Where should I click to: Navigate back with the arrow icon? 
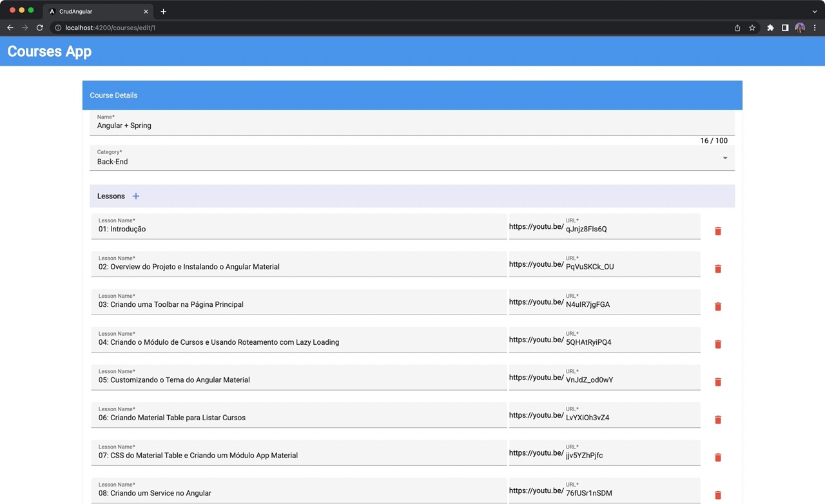[x=10, y=28]
